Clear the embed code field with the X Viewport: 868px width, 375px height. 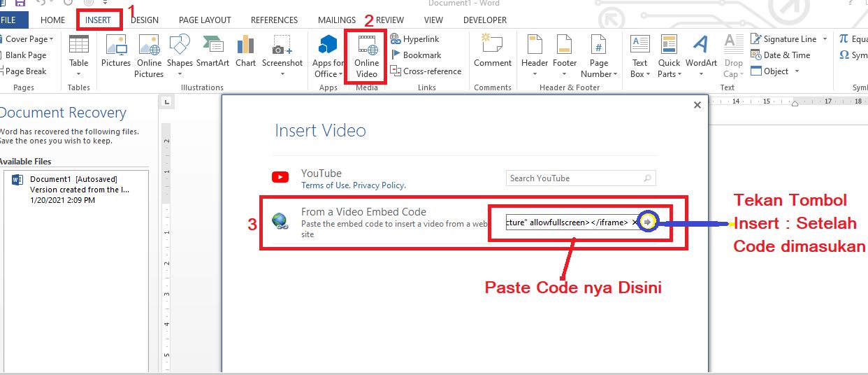635,222
